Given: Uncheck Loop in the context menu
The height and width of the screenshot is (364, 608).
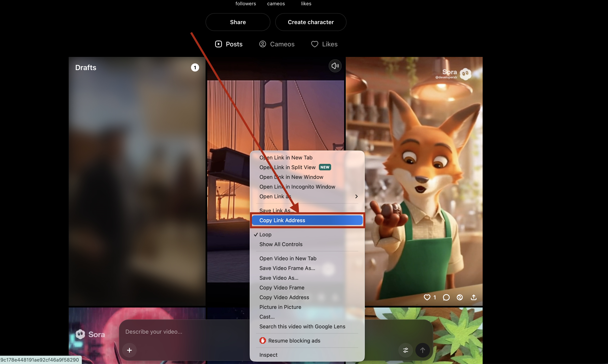Looking at the screenshot, I should point(265,235).
